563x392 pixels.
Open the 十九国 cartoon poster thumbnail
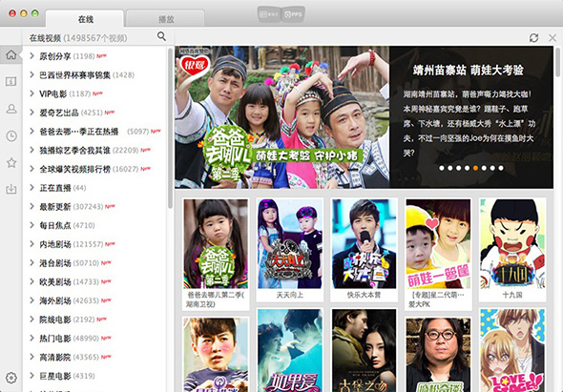(512, 244)
